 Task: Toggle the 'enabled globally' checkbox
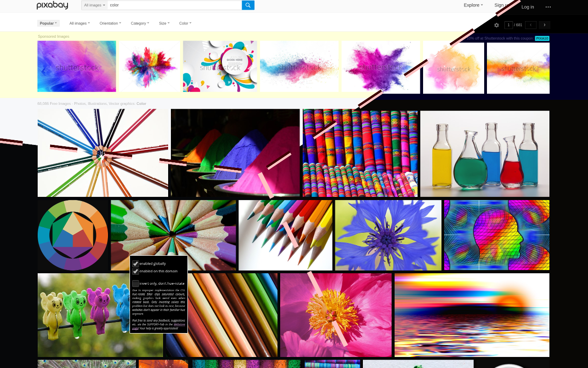tap(136, 264)
